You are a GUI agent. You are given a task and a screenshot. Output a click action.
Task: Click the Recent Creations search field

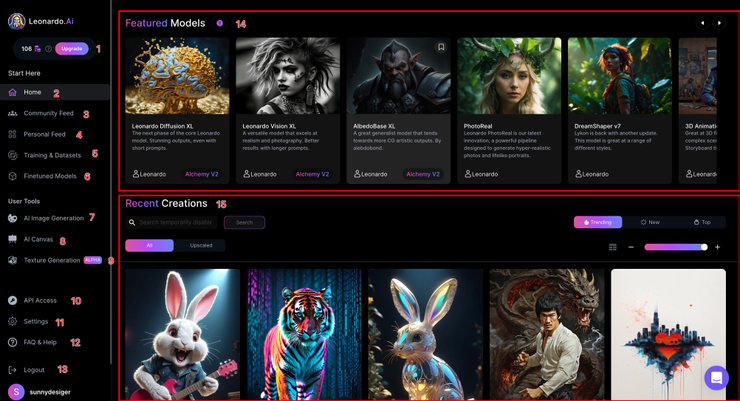[x=171, y=222]
